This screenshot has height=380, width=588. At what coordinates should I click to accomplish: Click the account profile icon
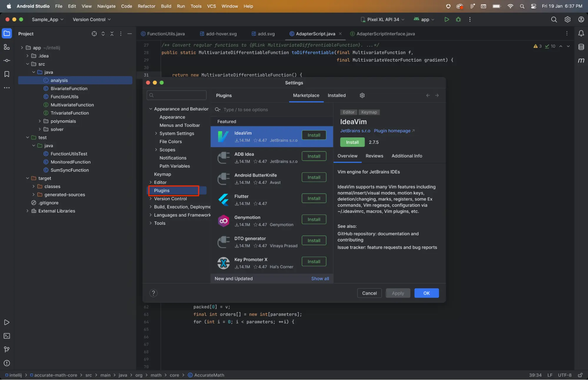point(581,19)
